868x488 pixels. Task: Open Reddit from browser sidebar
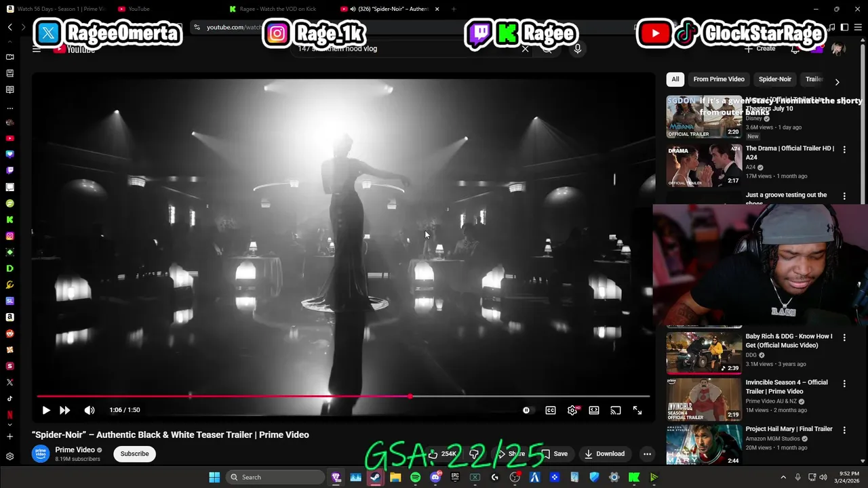[x=9, y=333]
